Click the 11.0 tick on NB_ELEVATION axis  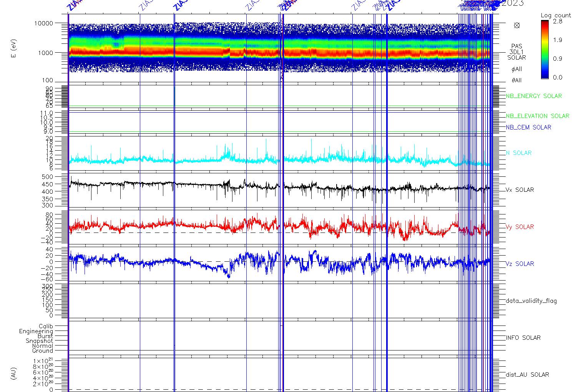pos(47,113)
